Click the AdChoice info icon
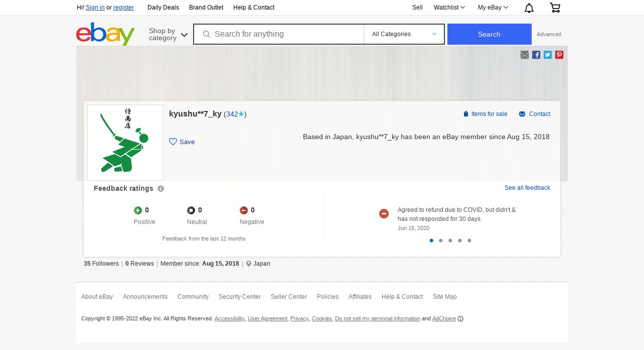Viewport: 644px width, 350px height. coord(460,319)
